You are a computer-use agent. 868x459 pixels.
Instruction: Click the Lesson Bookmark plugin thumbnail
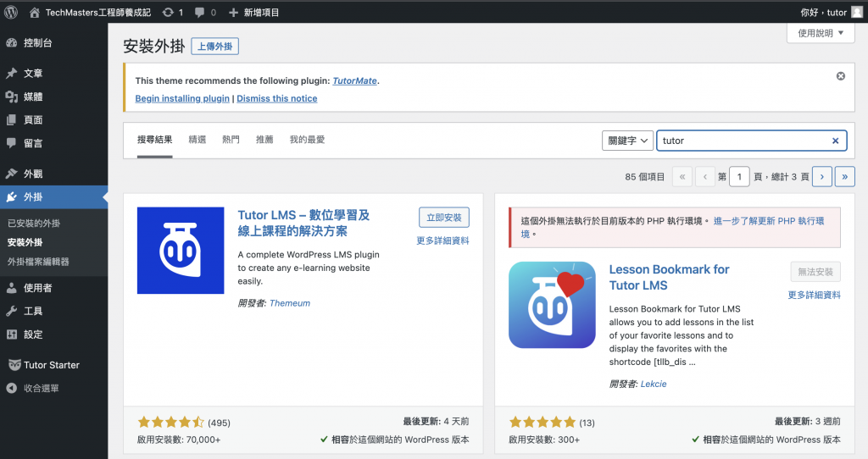point(552,305)
